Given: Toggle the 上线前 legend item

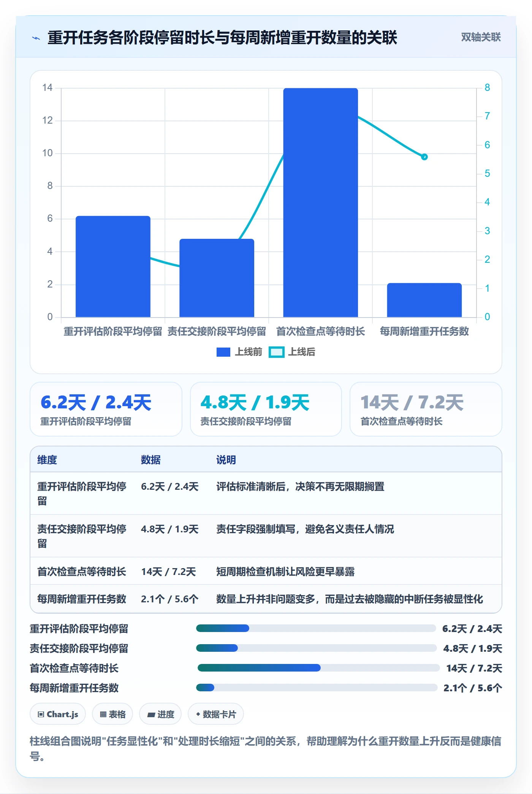Looking at the screenshot, I should pos(239,352).
